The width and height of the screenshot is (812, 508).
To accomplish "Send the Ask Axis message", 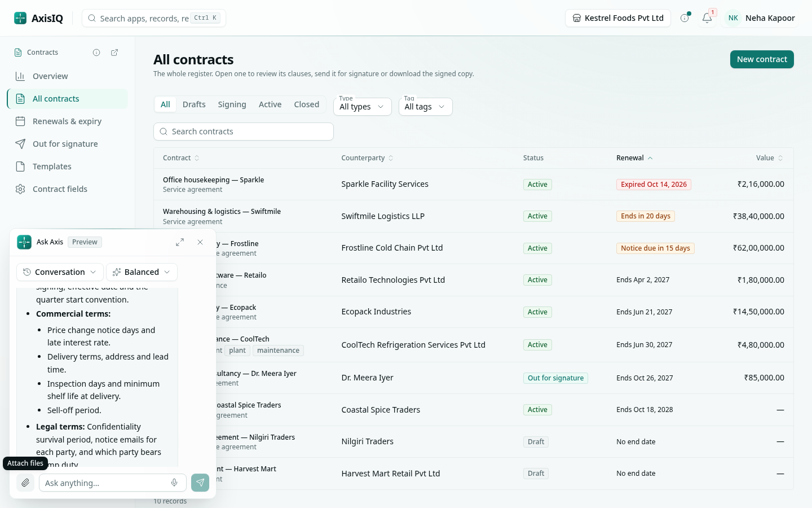I will pyautogui.click(x=200, y=483).
